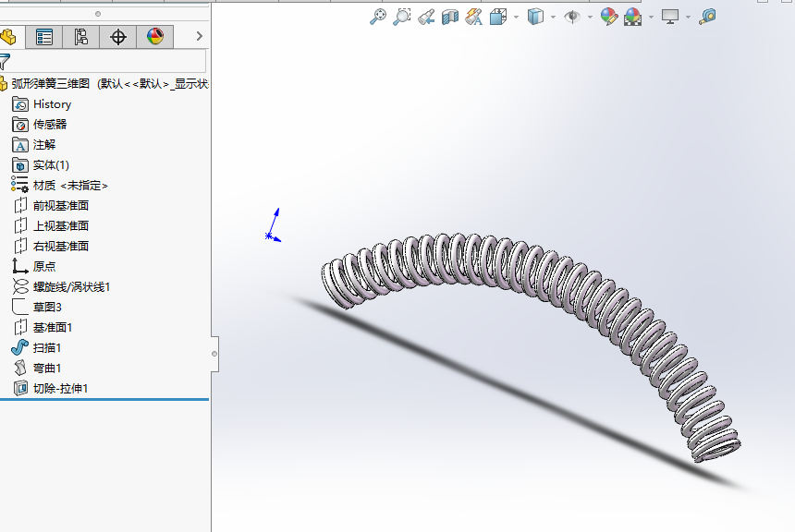The image size is (795, 532).
Task: Switch to the PropertyManager tab
Action: coord(44,36)
